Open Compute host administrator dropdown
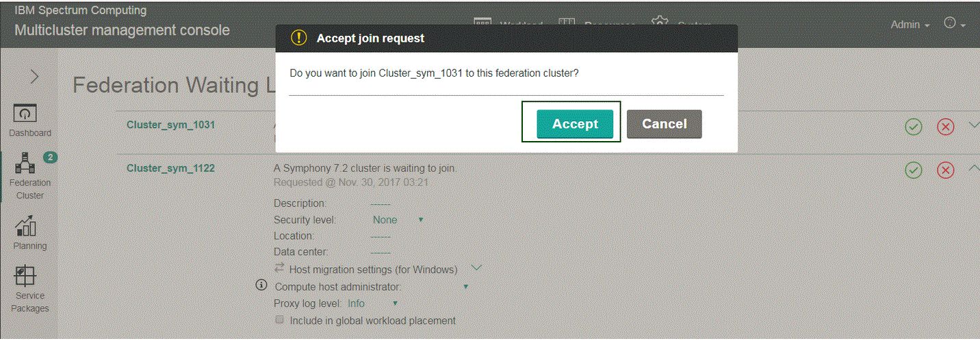This screenshot has width=980, height=341. [x=466, y=287]
